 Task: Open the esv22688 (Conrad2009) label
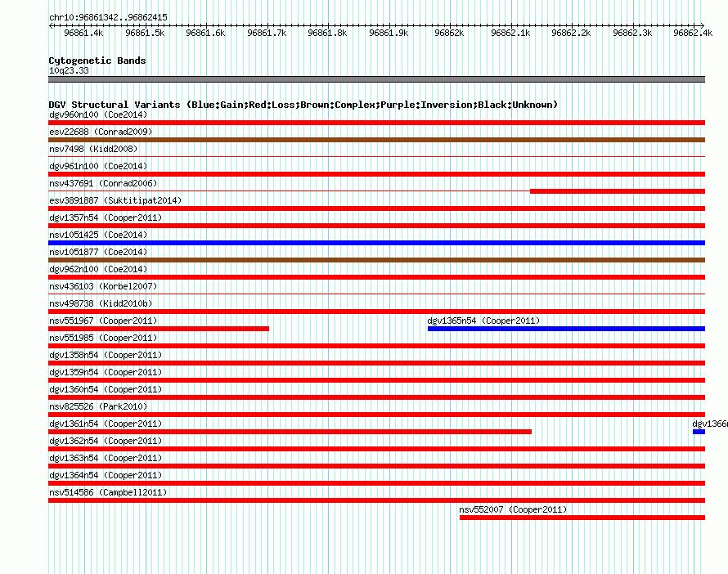click(101, 132)
